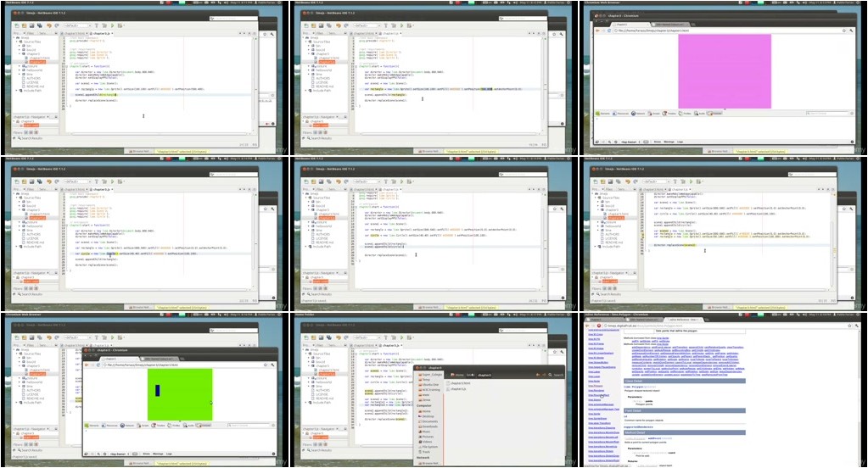Expand box2d folder in NetBeans behind file manager
The image size is (868, 468).
pyautogui.click(x=309, y=362)
